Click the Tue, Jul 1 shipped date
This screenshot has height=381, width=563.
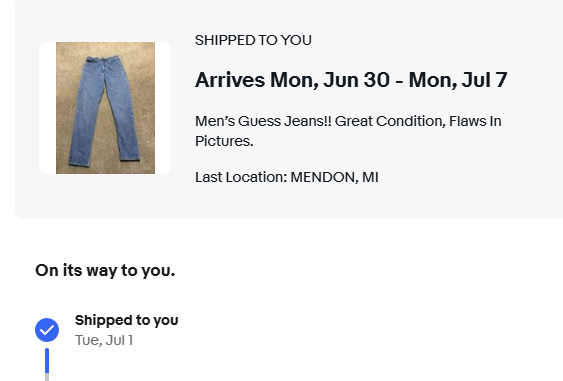coord(104,340)
